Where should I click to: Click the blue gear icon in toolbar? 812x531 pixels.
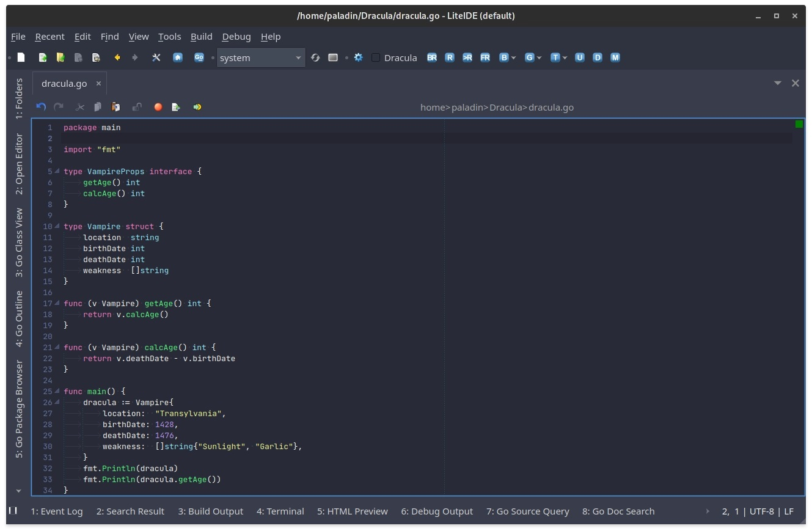click(x=359, y=57)
